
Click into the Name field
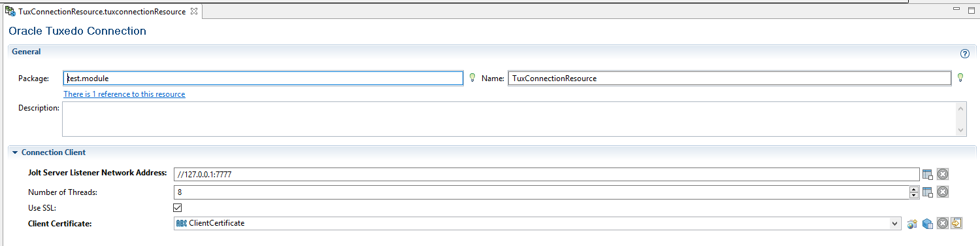730,79
